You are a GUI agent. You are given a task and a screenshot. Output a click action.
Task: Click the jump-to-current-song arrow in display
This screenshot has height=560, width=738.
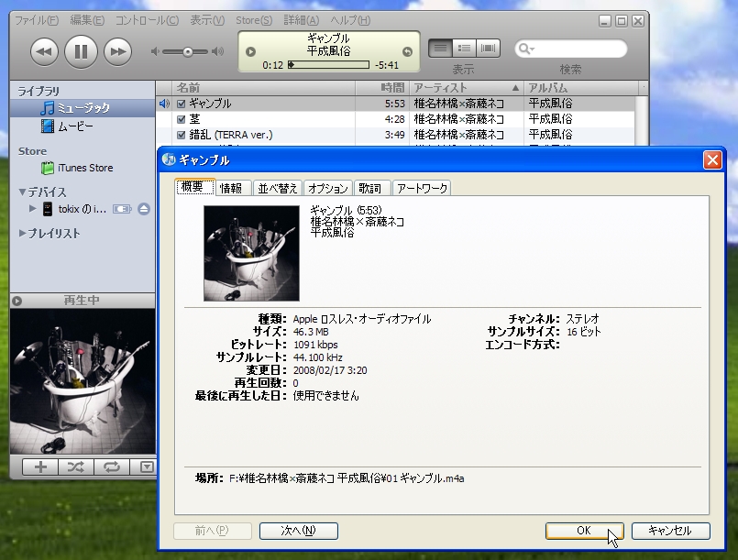408,51
